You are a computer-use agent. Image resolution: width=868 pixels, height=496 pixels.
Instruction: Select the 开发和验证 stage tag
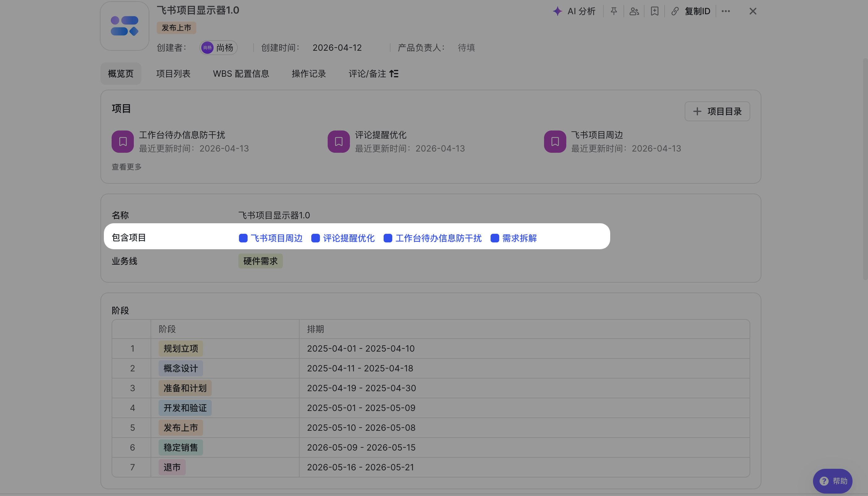click(x=185, y=408)
